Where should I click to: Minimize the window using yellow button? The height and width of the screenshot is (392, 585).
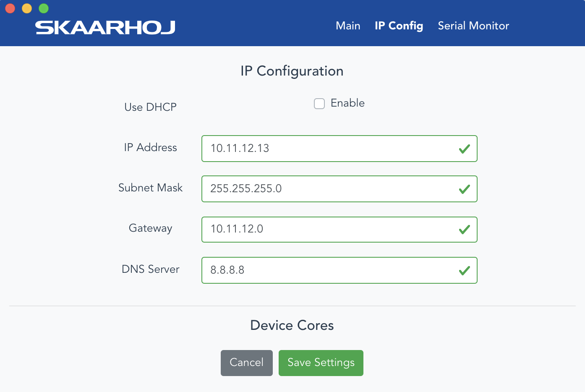[x=27, y=8]
